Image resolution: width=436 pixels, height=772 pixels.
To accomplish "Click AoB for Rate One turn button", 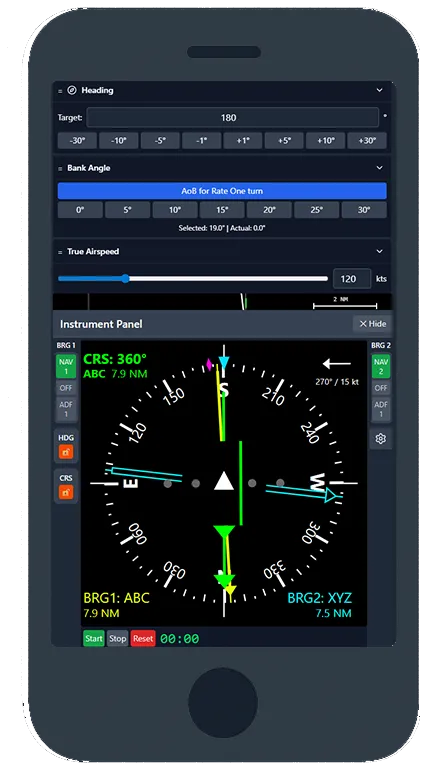I will pos(222,191).
